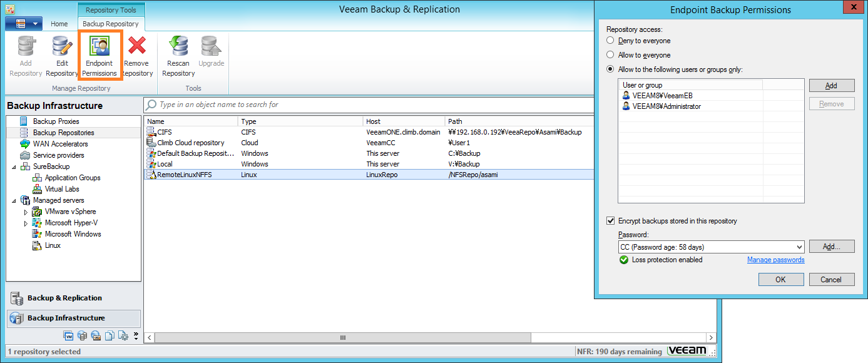The image size is (868, 363).
Task: Select the Deny to everyone radio button
Action: [610, 41]
